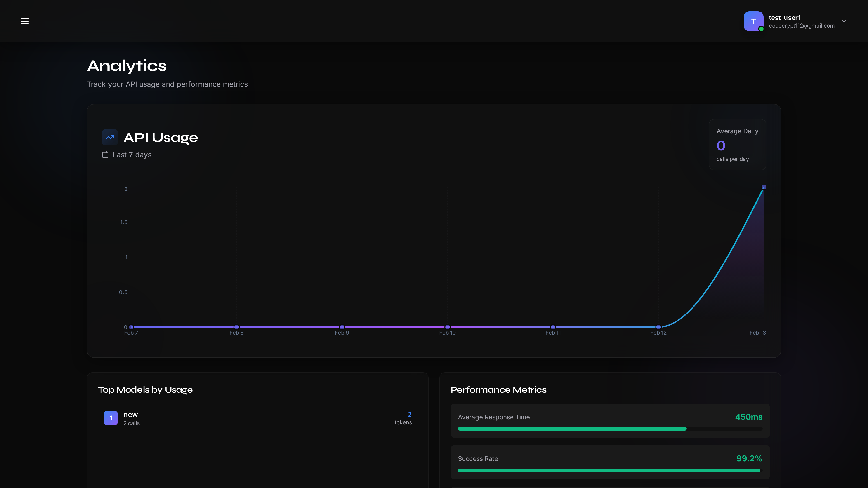Click the Feb 10 chart data point
Viewport: 868px width, 488px height.
(448, 327)
